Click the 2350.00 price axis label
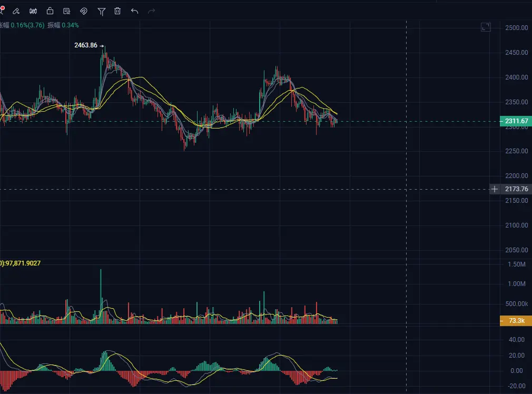The height and width of the screenshot is (394, 532). pyautogui.click(x=516, y=102)
